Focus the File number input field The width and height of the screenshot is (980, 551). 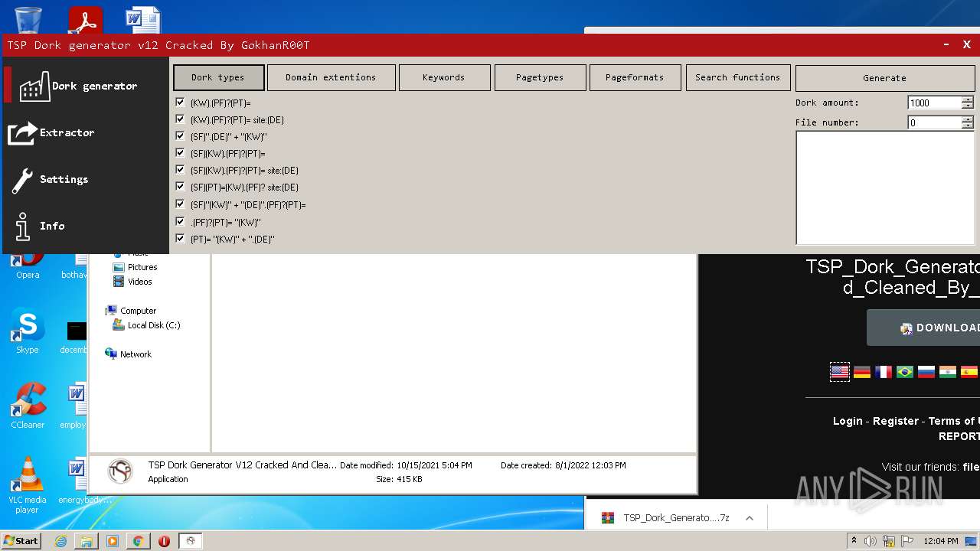(x=935, y=122)
